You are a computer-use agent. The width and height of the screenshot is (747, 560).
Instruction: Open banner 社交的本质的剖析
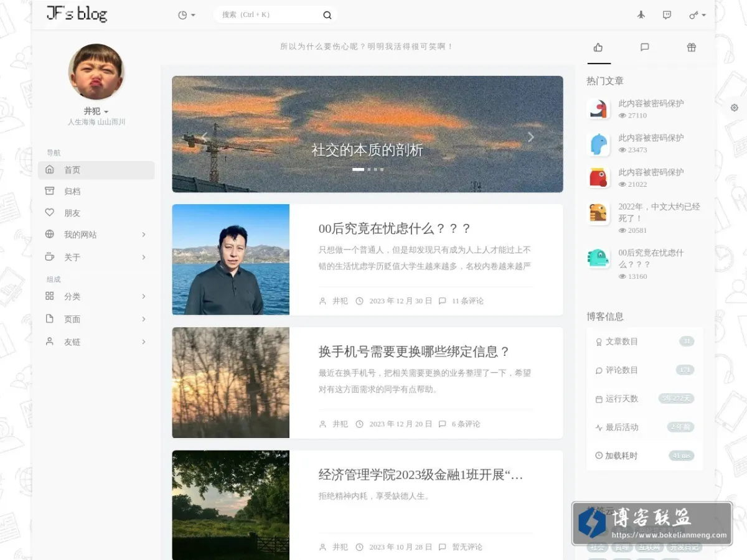coord(367,150)
